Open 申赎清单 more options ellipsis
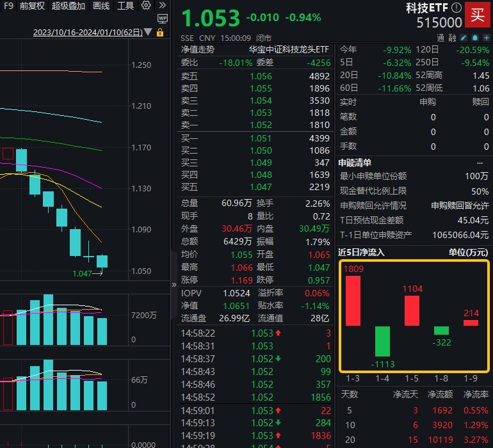This screenshot has width=493, height=448. pyautogui.click(x=480, y=163)
